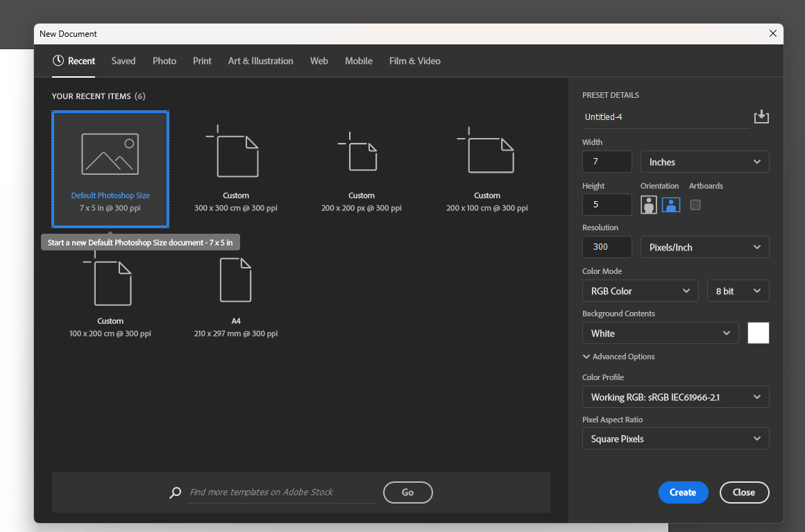Open the Inches units dropdown

(x=704, y=162)
